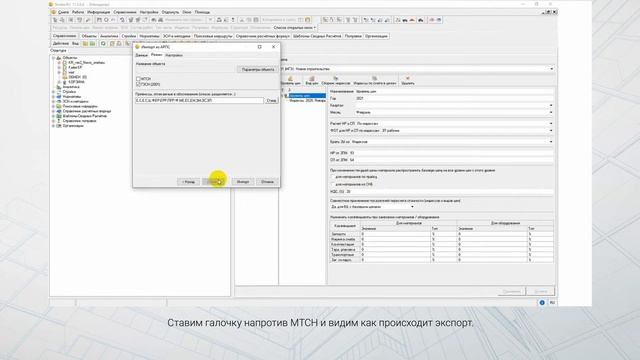Click the blue info icon in status bar
The height and width of the screenshot is (360, 640).
[542, 302]
